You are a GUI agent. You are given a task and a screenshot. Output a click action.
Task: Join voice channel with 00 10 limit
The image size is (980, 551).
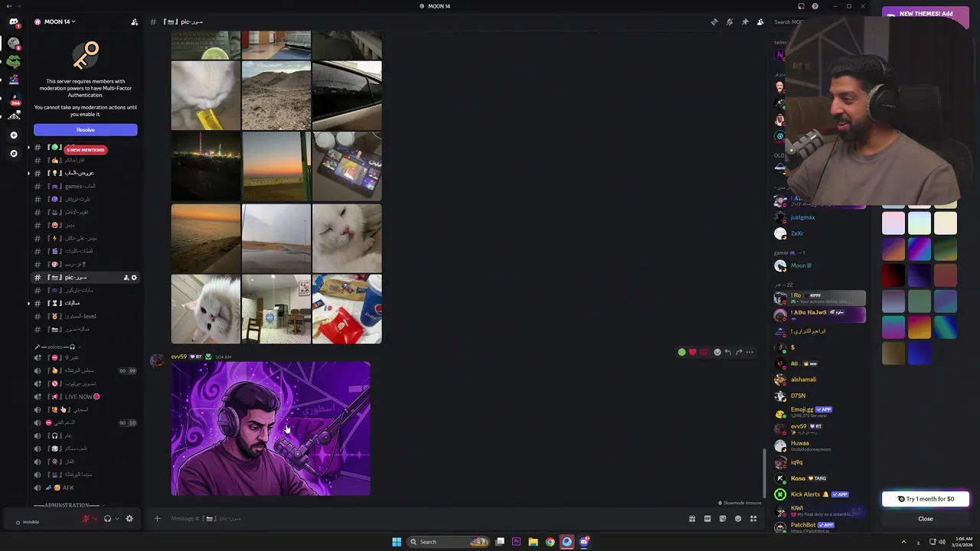(x=84, y=422)
